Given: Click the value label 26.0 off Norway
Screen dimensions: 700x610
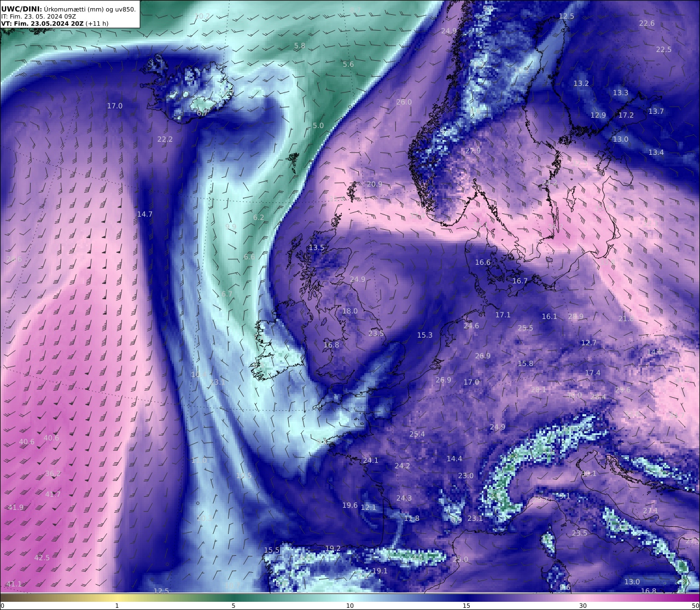Looking at the screenshot, I should coord(404,102).
